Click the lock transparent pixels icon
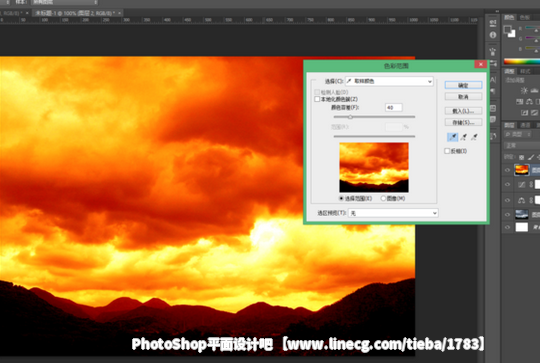 point(521,157)
